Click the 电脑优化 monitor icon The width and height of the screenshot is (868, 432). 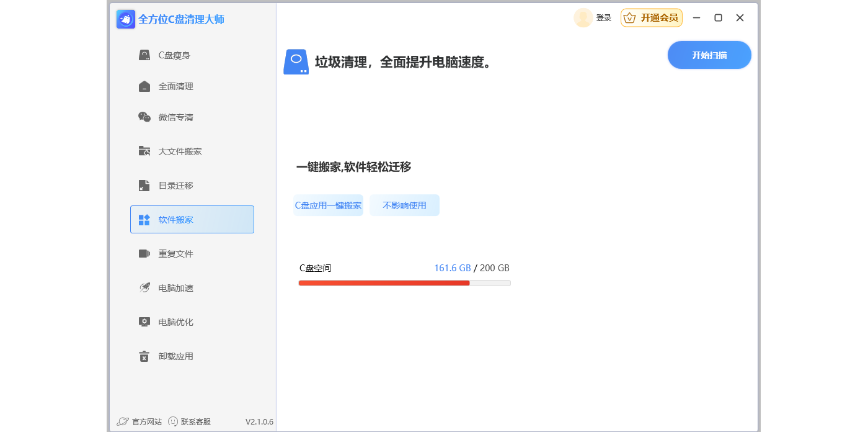point(144,322)
